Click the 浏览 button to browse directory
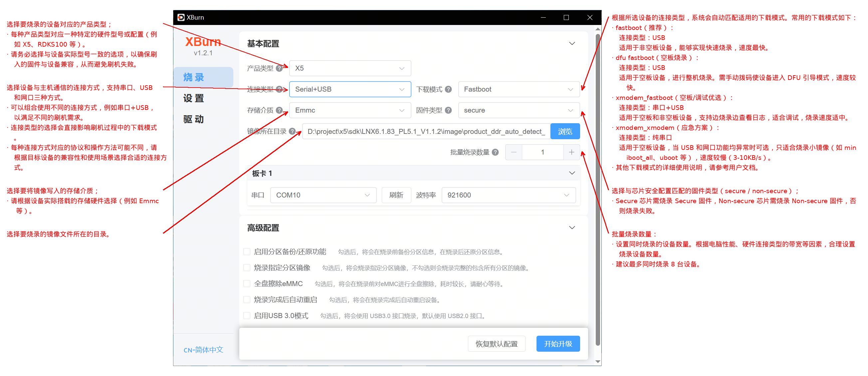Viewport: 868px width, 376px height. pyautogui.click(x=565, y=131)
